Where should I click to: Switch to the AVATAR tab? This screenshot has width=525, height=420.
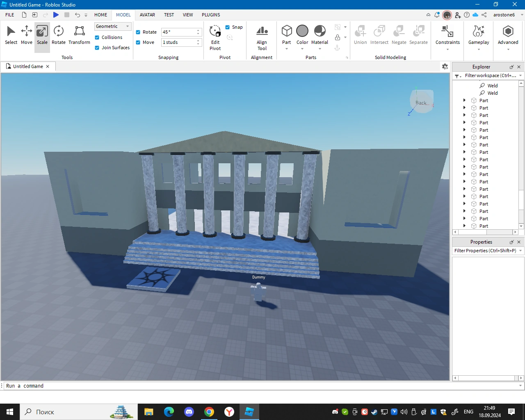point(147,15)
